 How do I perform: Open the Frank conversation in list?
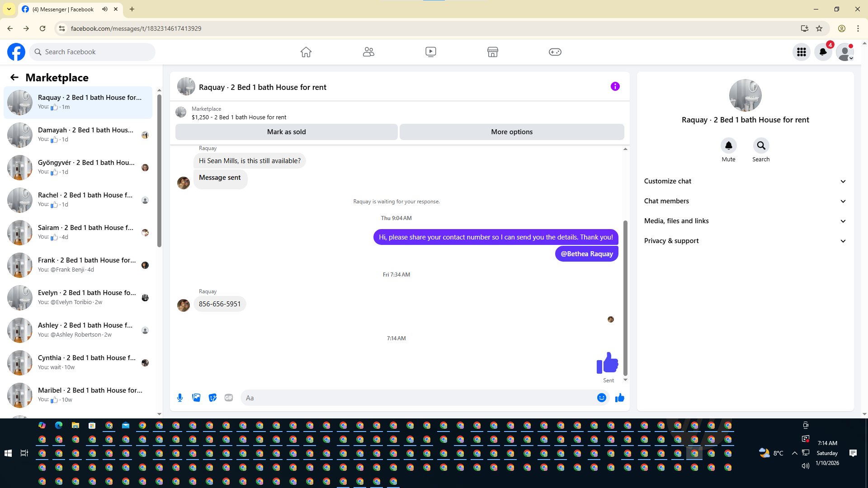pyautogui.click(x=86, y=265)
